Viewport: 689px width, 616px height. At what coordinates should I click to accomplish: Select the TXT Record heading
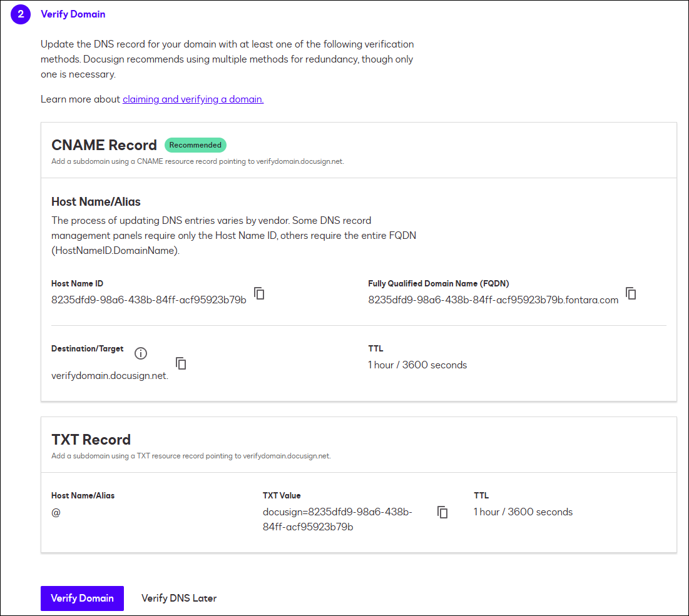[x=91, y=439]
